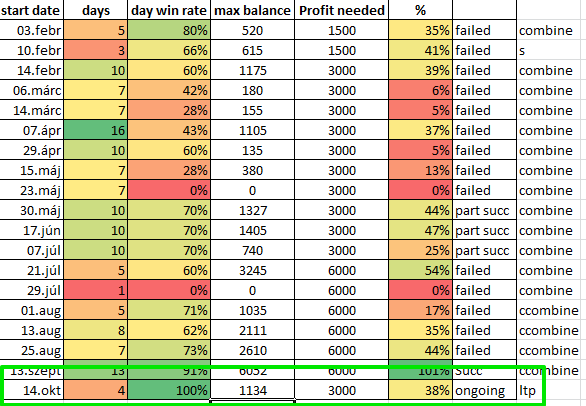Click the 'ongoing' status cell
Screen dimensions: 586x406
pos(484,390)
